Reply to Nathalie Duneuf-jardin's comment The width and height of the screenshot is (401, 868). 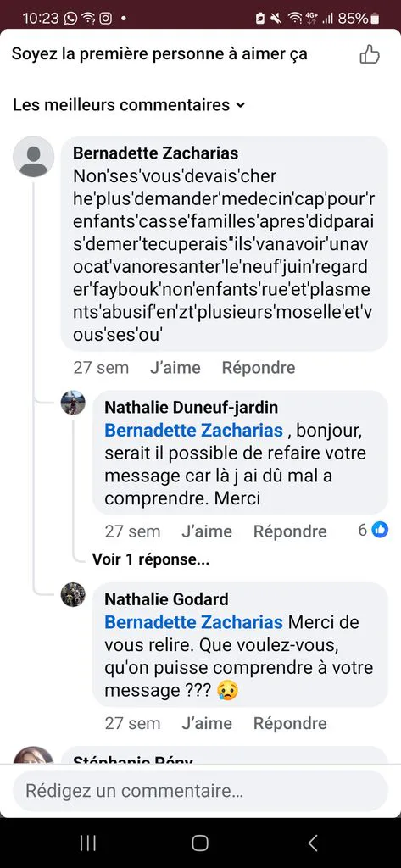pos(290,531)
